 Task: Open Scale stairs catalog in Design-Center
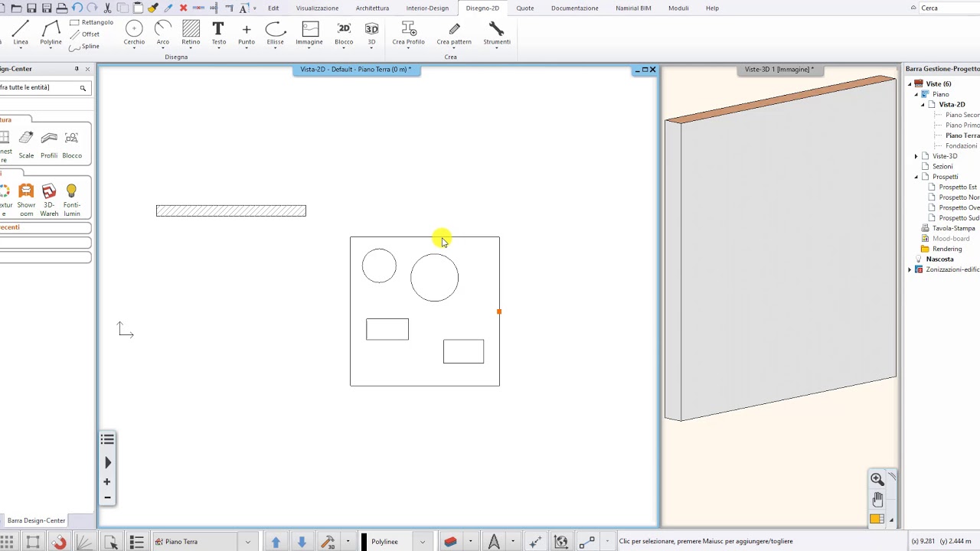(26, 144)
